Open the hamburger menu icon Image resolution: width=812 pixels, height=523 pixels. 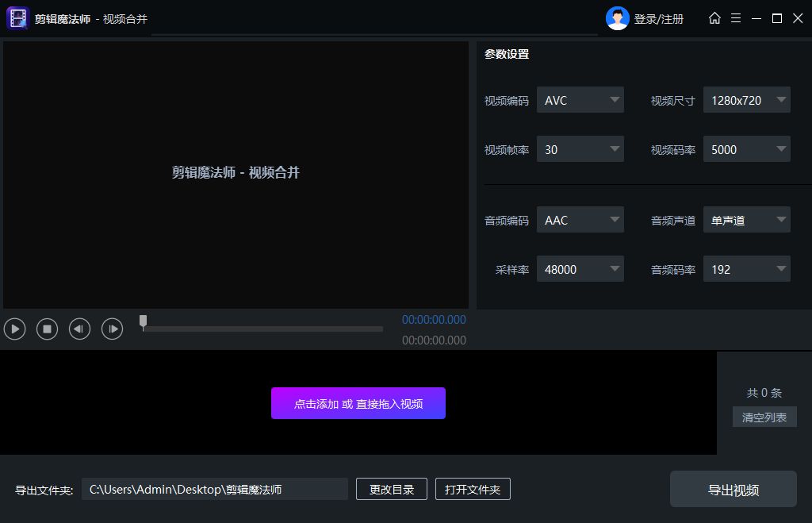click(736, 19)
